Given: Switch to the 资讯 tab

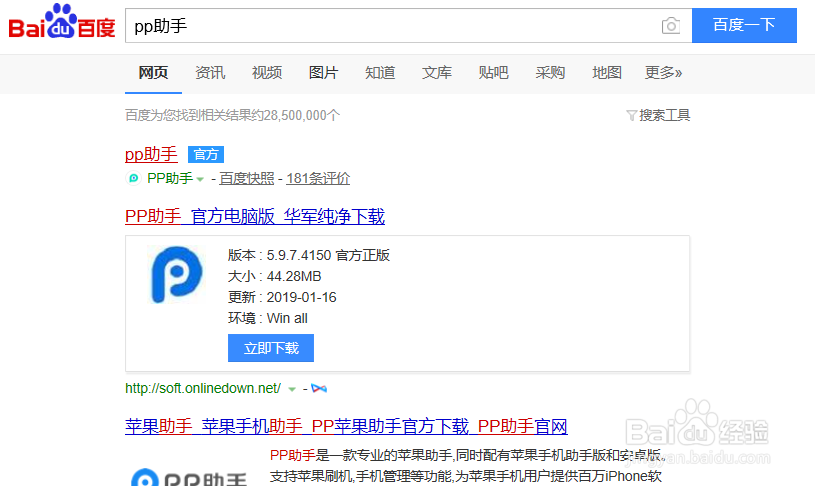Looking at the screenshot, I should coord(210,72).
